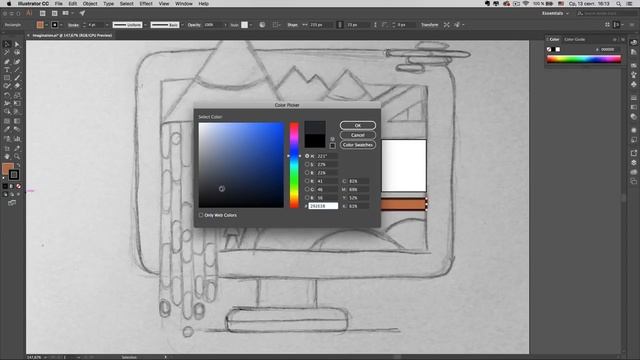Select the blue channel radio button

click(307, 198)
